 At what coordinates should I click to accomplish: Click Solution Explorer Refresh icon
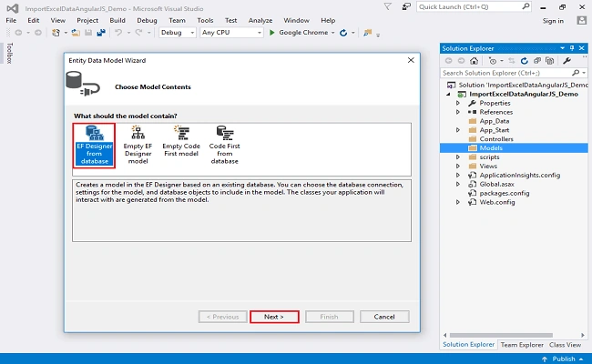[x=524, y=60]
